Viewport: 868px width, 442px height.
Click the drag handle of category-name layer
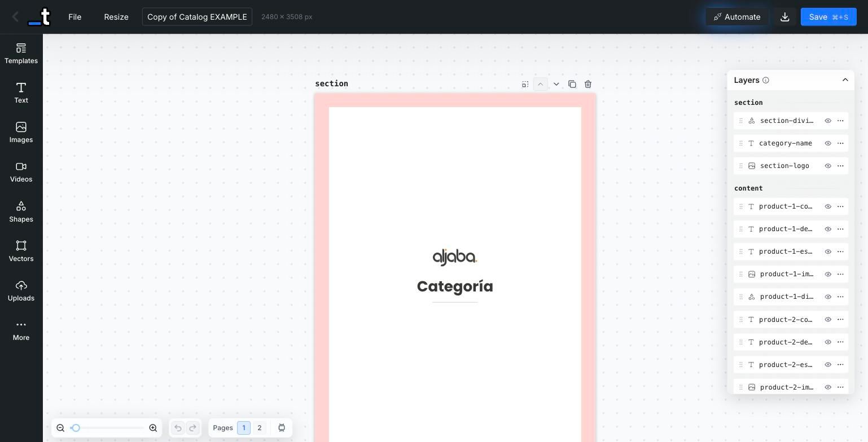pos(741,143)
